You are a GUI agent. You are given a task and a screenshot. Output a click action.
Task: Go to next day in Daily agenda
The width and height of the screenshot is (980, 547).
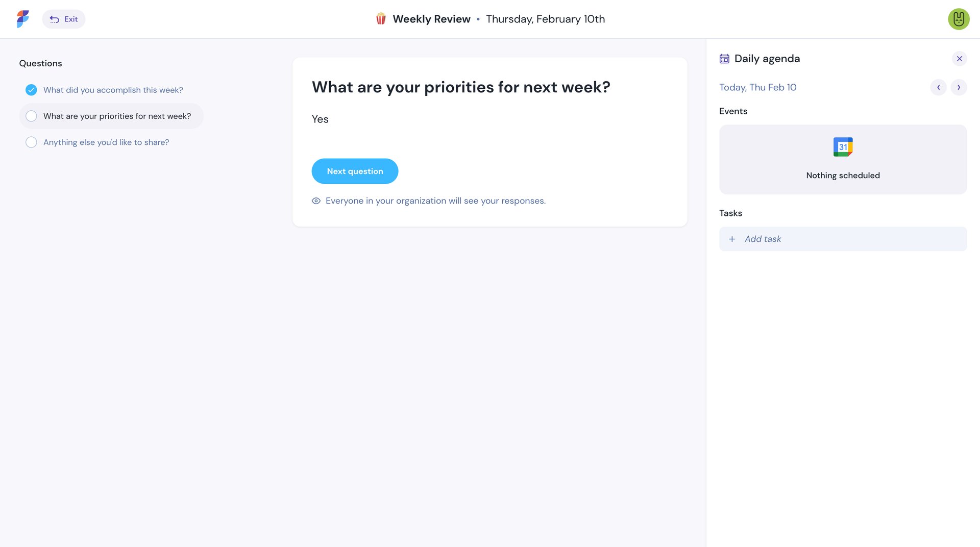tap(959, 87)
